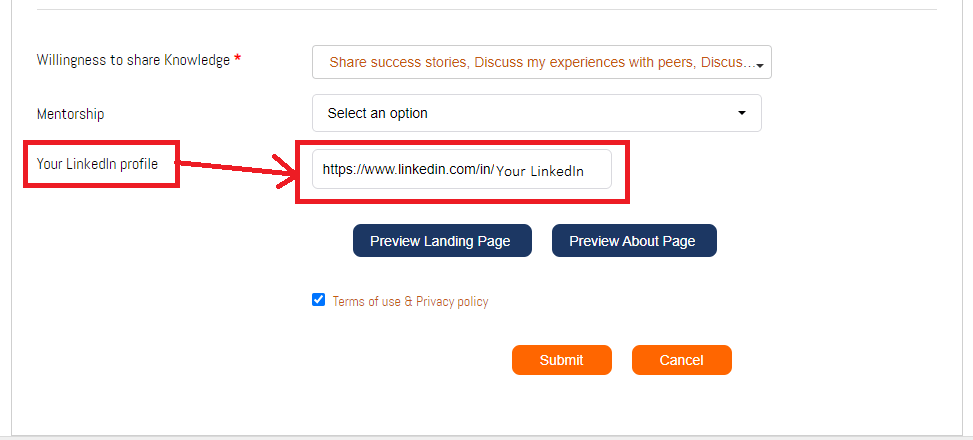
Task: Click the red arrow pointing to LinkedIn field
Action: click(240, 169)
